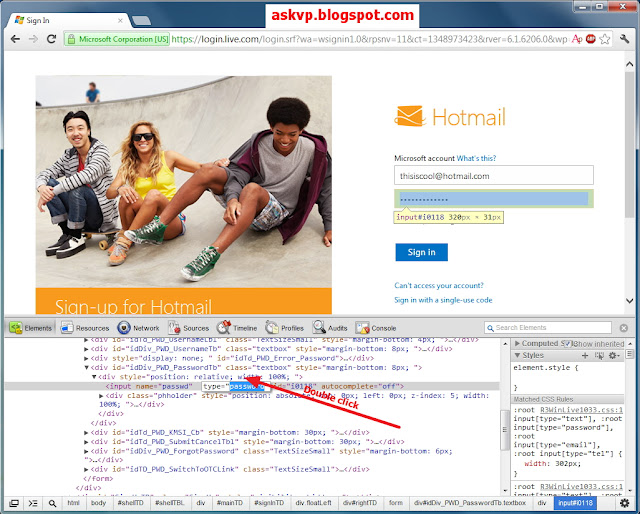
Task: Click the browser Forward arrow
Action: tap(33, 39)
